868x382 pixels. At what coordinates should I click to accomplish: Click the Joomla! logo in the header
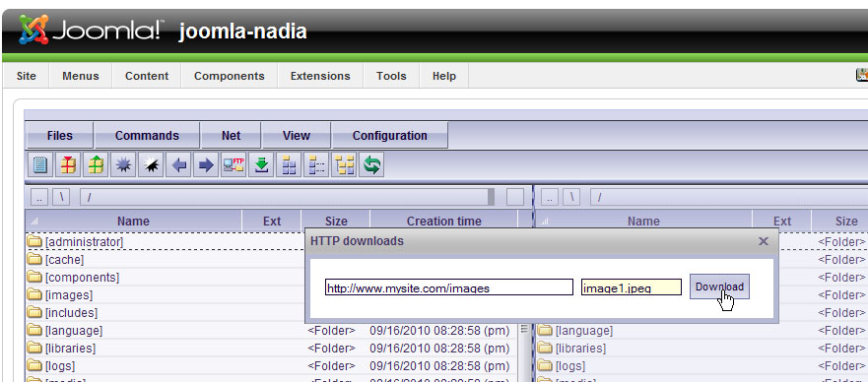pos(91,30)
